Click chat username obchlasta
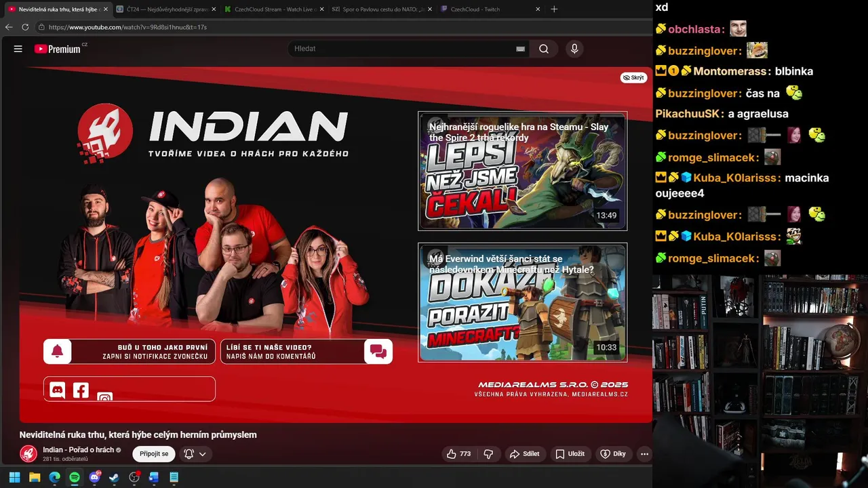Image resolution: width=868 pixels, height=488 pixels. (694, 29)
